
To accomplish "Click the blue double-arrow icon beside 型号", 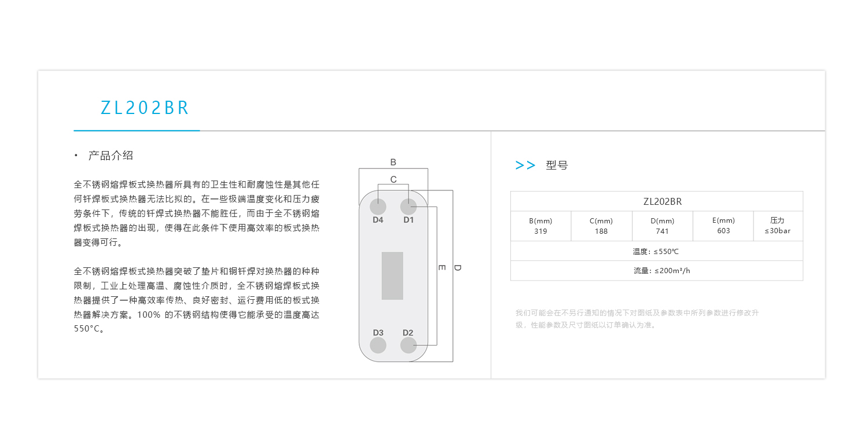I will [x=525, y=165].
